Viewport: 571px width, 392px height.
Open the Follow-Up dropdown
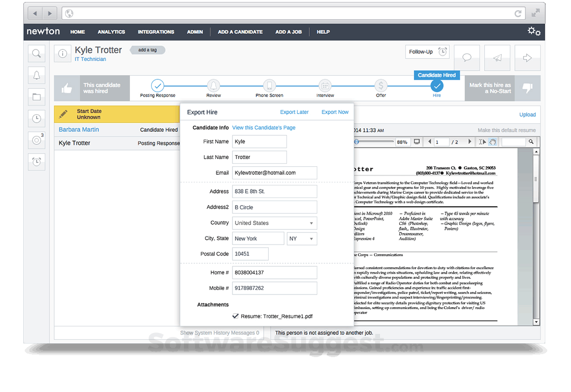427,52
